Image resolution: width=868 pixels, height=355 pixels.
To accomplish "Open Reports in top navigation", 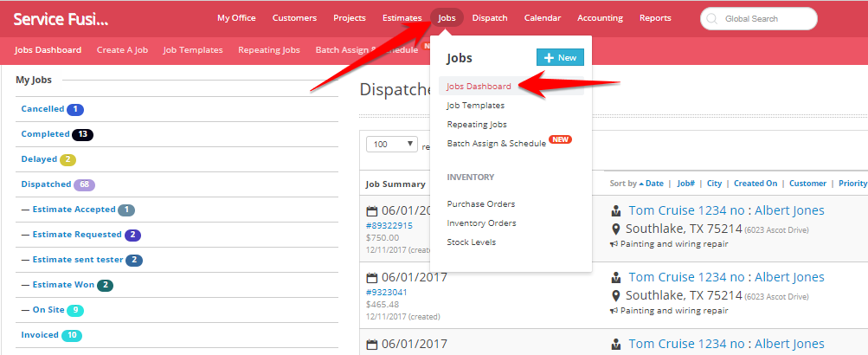I will [x=655, y=18].
